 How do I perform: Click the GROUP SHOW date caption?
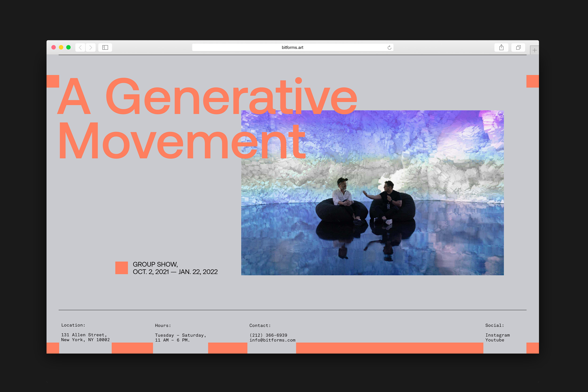click(x=175, y=268)
